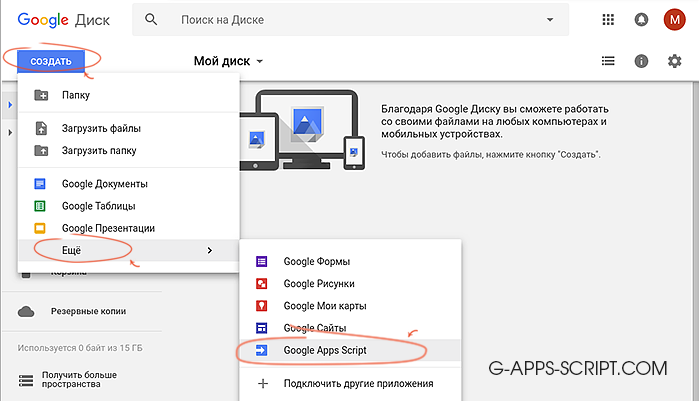Click the yellow Google Презентации icon
The width and height of the screenshot is (700, 401).
tap(40, 228)
